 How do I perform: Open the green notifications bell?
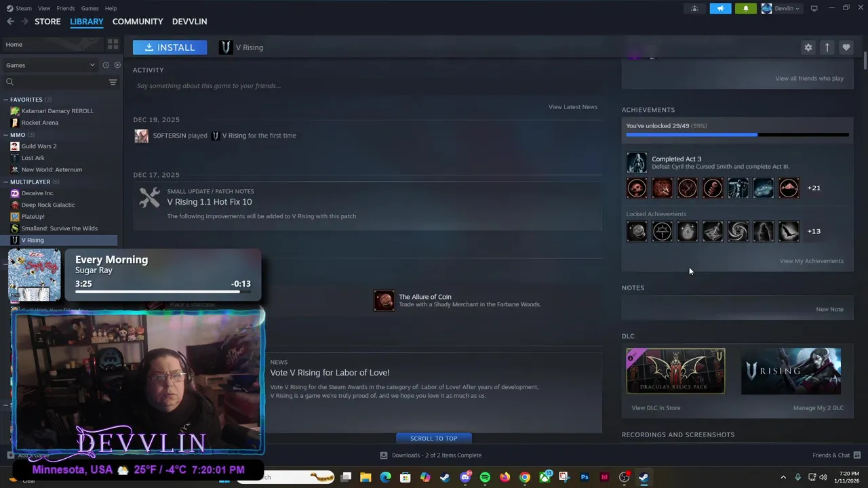click(746, 8)
